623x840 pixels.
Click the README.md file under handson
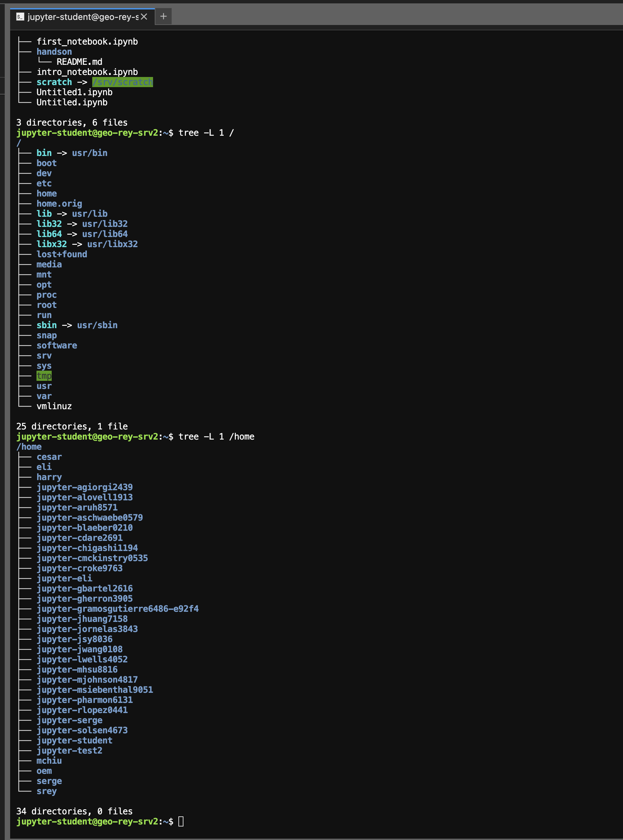(79, 62)
